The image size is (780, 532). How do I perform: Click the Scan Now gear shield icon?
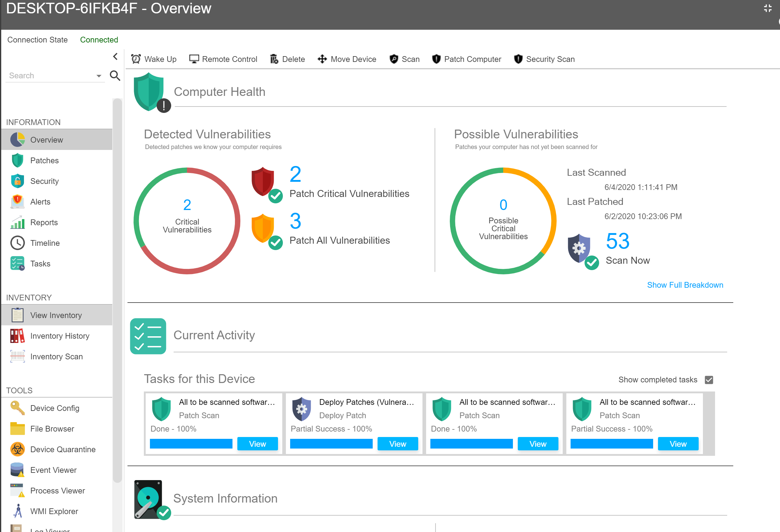(x=579, y=248)
